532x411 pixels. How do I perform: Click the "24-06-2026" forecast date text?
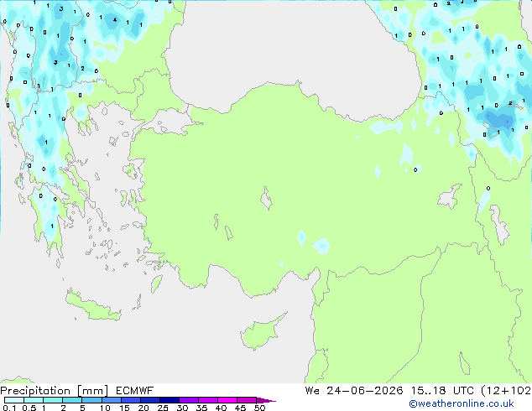[365, 391]
